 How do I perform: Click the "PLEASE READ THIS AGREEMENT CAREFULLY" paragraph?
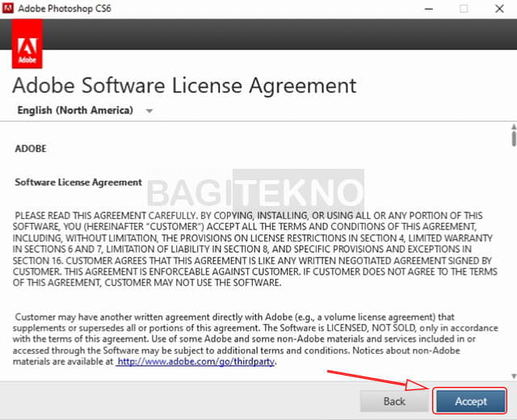pos(255,249)
